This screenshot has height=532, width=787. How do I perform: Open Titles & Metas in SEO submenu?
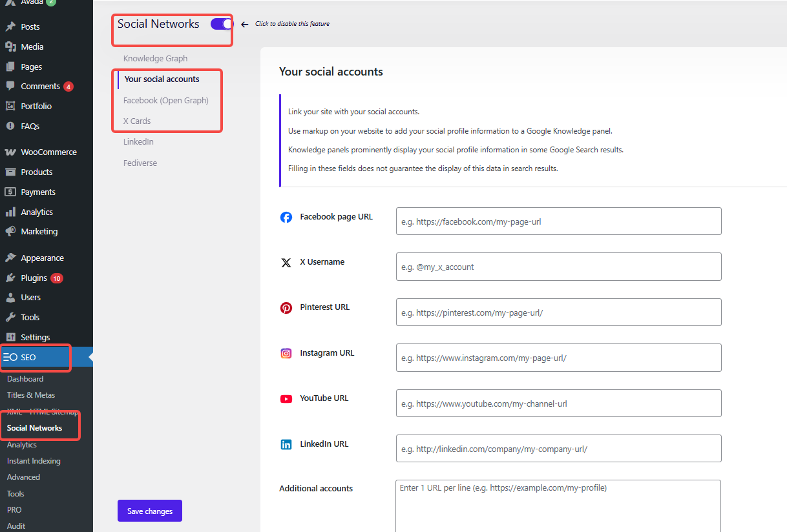coord(31,395)
